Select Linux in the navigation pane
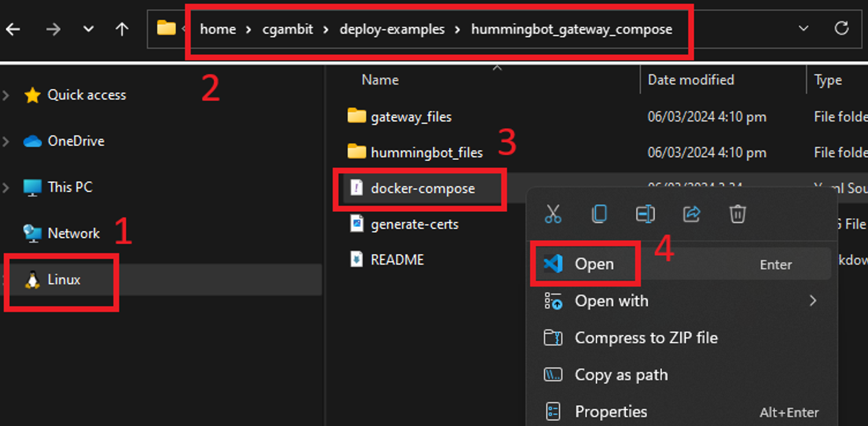This screenshot has height=426, width=868. tap(64, 280)
